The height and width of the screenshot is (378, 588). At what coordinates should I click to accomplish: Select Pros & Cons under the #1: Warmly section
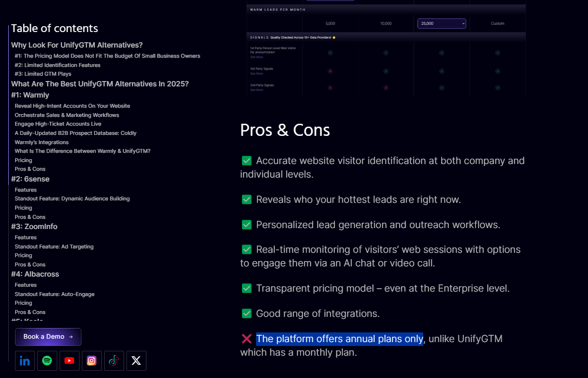point(30,169)
